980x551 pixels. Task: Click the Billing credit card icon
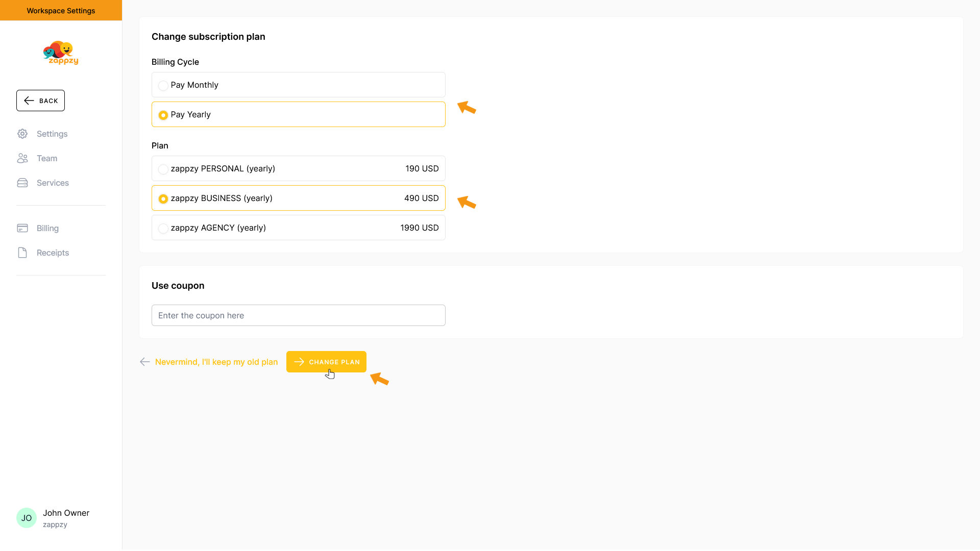(22, 228)
